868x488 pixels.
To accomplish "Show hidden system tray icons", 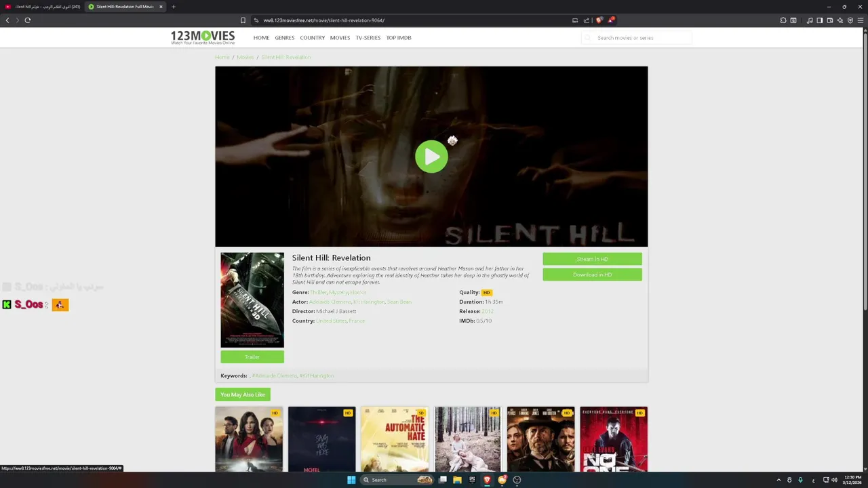I will point(778,480).
